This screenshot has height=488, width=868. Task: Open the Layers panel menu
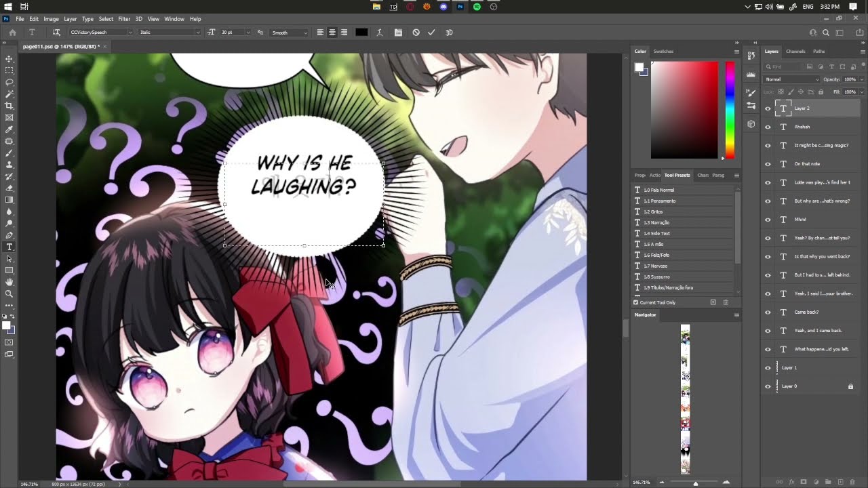tap(861, 52)
